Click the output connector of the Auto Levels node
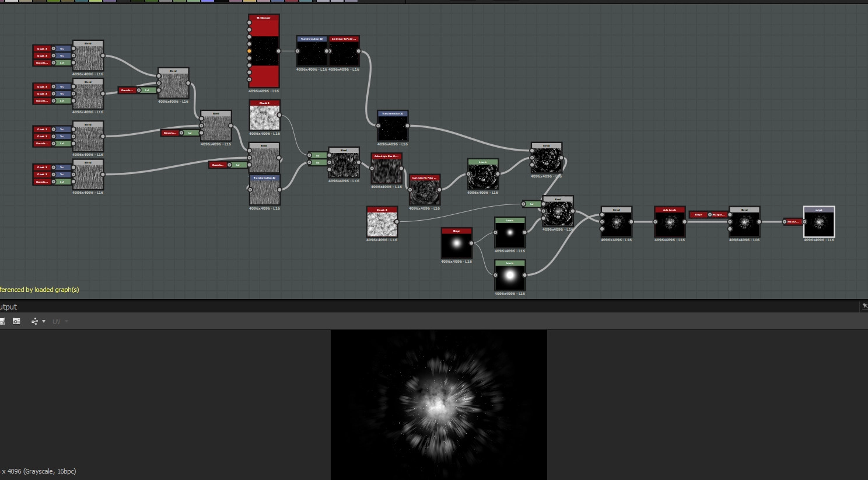Screen dimensions: 868x480 pos(685,222)
